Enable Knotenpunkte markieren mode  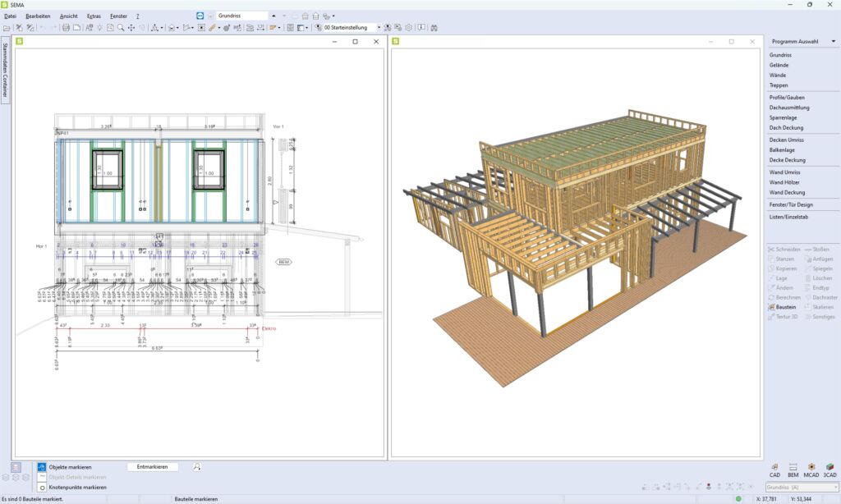click(43, 487)
